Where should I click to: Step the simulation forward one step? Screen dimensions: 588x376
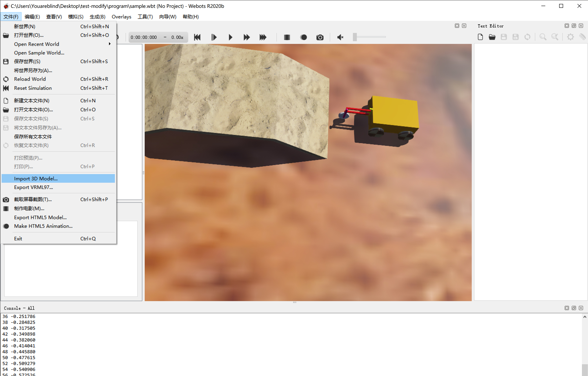click(x=214, y=37)
